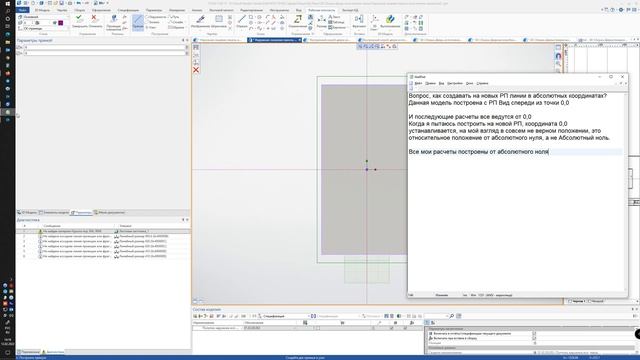This screenshot has height=360, width=640.
Task: Click the Таблица tool in ribbon
Action: click(x=336, y=22)
